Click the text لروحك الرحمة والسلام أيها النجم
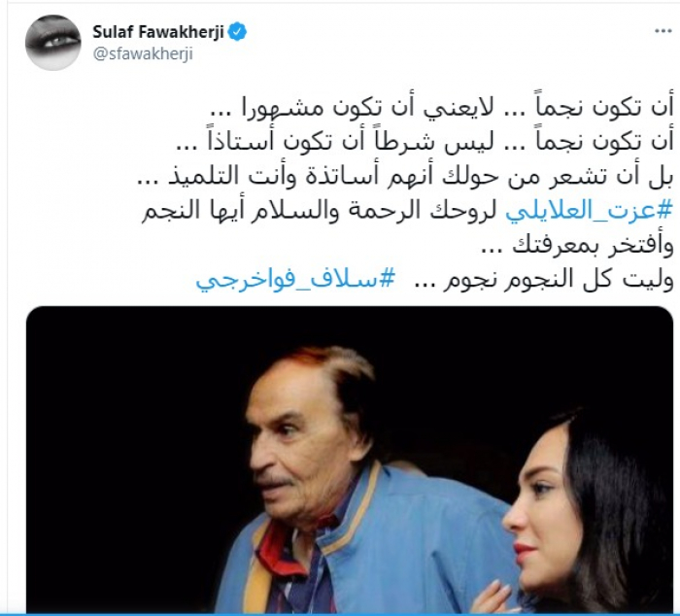Screen dimensions: 680x616 [x=322, y=212]
